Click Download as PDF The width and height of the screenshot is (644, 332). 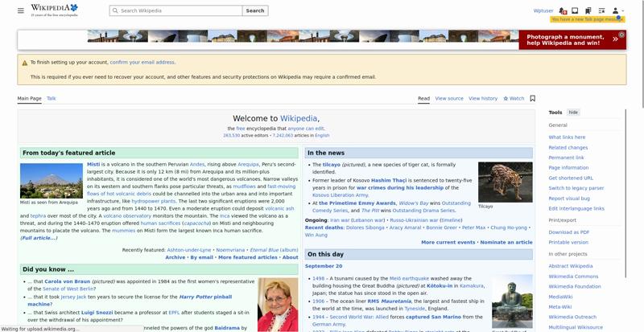pyautogui.click(x=569, y=232)
